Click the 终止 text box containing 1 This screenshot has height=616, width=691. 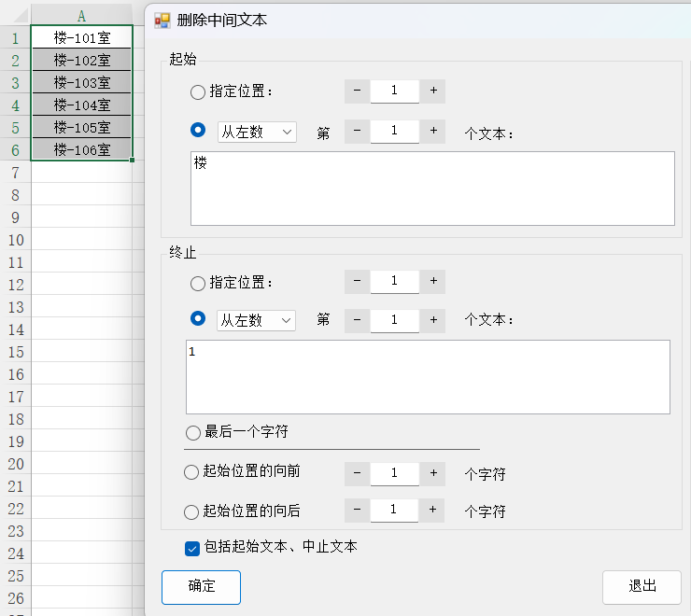tap(428, 377)
